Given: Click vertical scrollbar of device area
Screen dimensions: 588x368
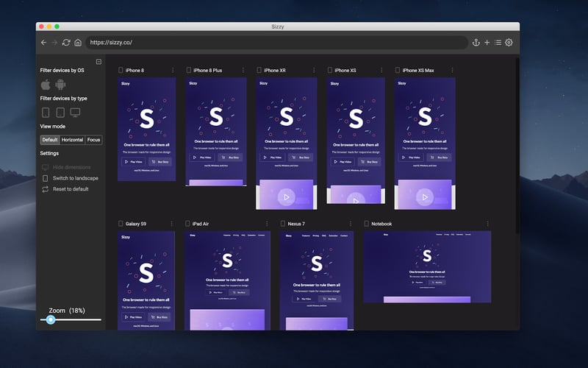Looking at the screenshot, I should coord(517,146).
